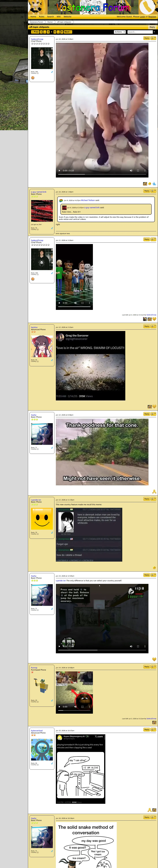Open options gear on Xashy's cone post

pyautogui.click(x=153, y=414)
